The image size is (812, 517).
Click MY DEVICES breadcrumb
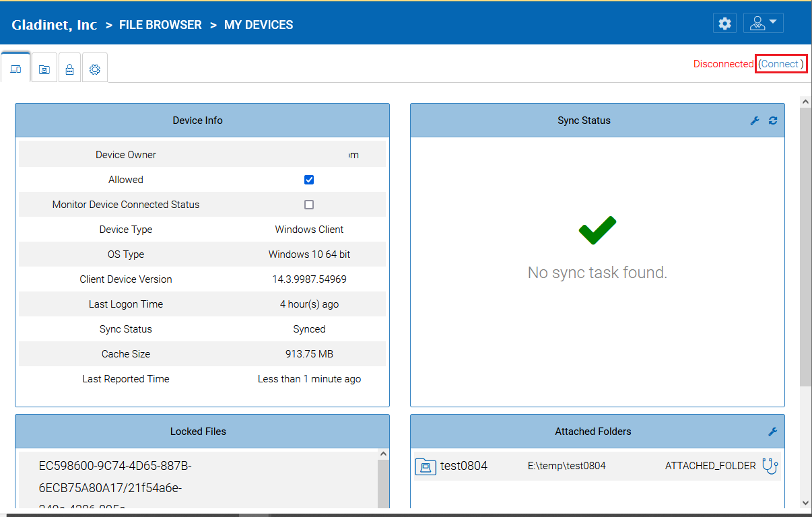259,25
